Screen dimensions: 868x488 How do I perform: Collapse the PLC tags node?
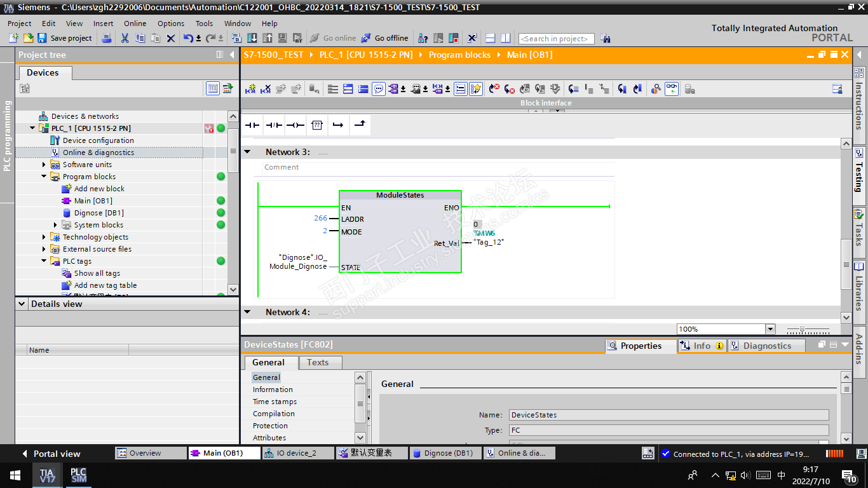coord(44,261)
